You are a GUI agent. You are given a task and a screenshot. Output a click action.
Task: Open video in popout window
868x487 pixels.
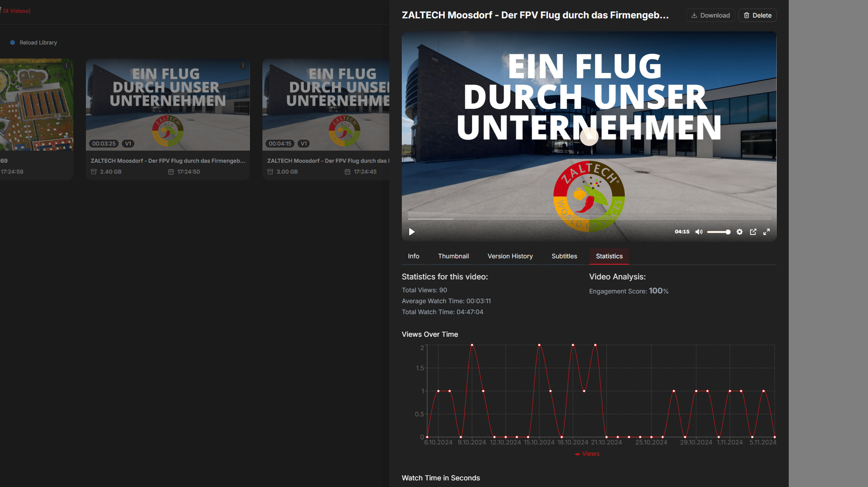point(753,232)
